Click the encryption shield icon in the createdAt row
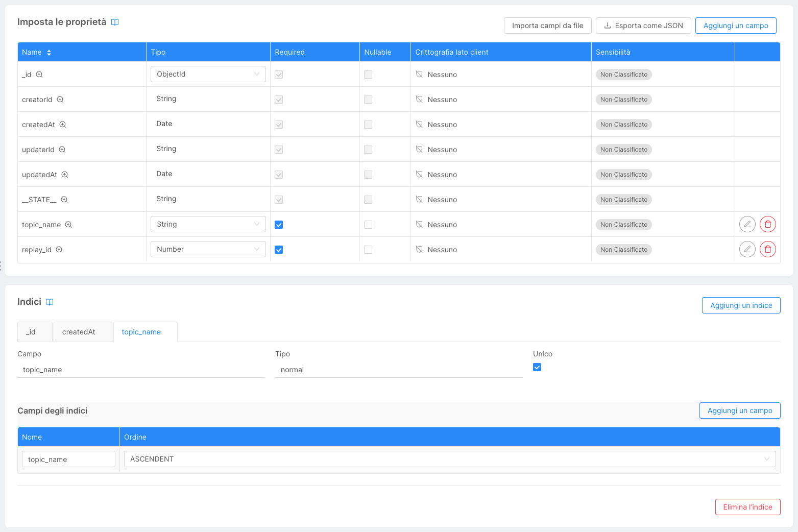 (419, 124)
